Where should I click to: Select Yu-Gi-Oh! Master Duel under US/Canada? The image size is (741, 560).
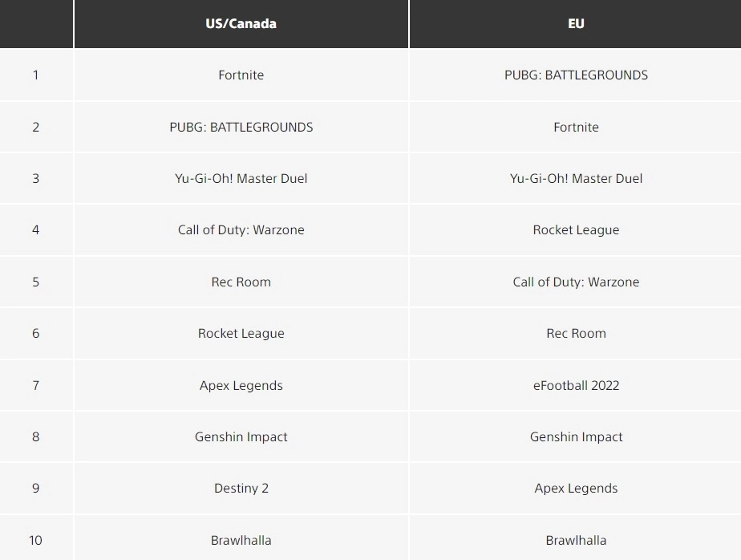(x=241, y=178)
